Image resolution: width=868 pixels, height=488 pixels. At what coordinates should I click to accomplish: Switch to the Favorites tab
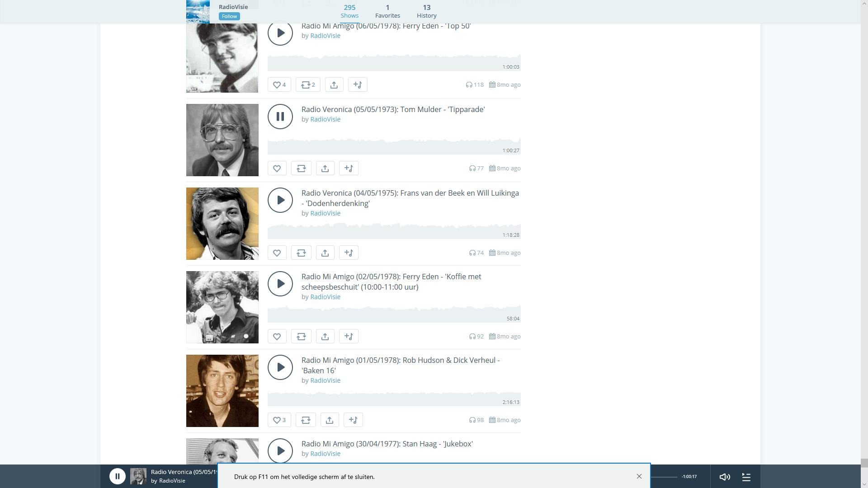click(x=387, y=11)
